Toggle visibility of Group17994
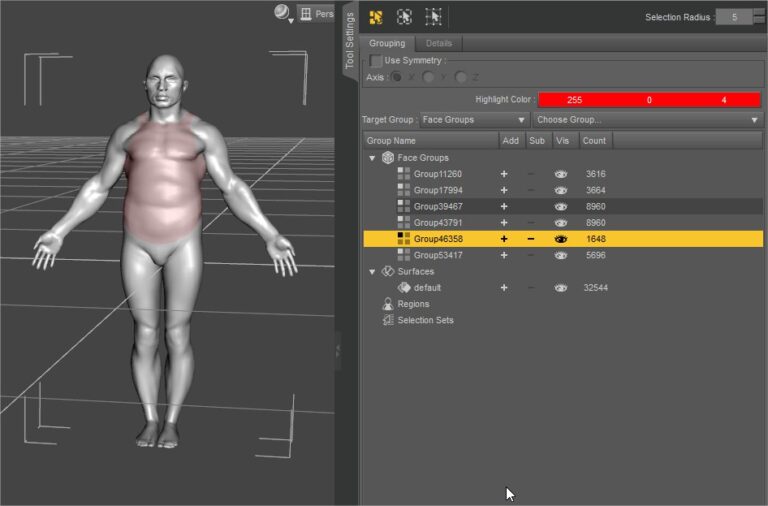This screenshot has width=768, height=506. point(561,190)
